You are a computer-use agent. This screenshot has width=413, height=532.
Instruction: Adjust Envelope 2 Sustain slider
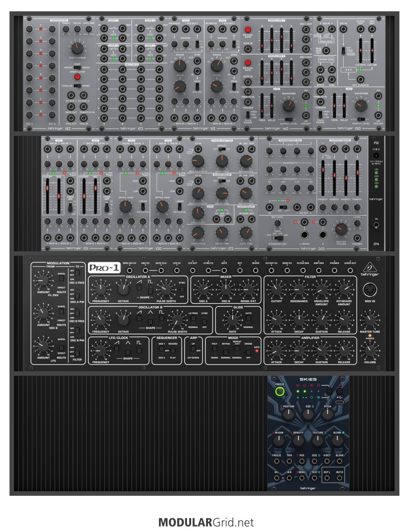coord(281,73)
